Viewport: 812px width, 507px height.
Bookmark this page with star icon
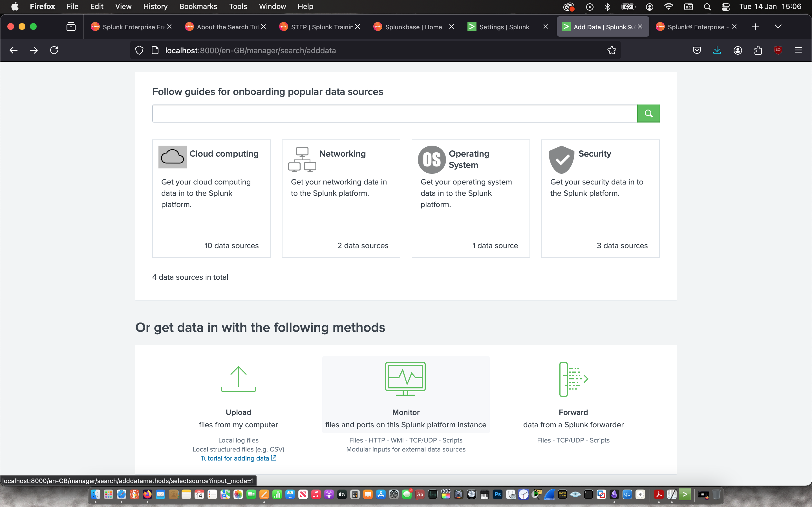[611, 50]
